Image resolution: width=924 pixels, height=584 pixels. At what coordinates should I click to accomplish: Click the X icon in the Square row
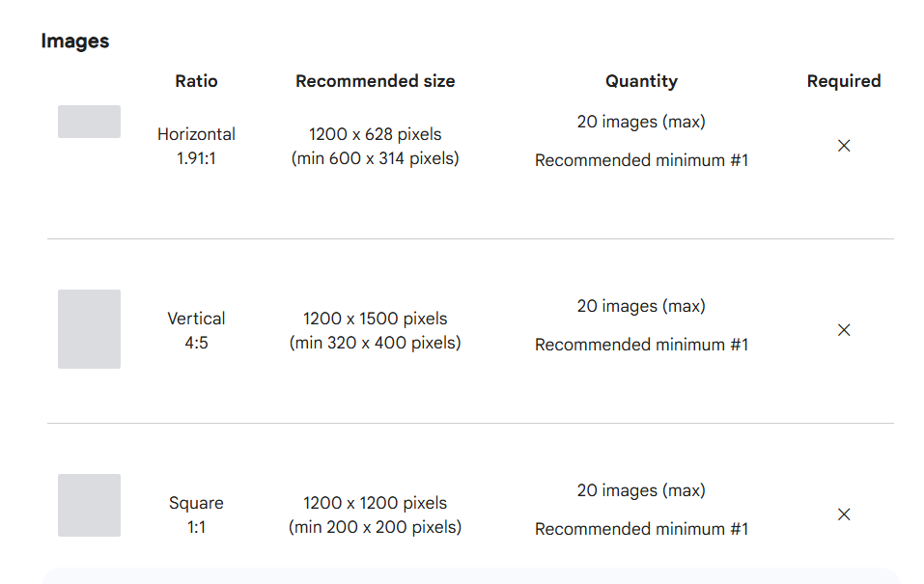pos(844,514)
